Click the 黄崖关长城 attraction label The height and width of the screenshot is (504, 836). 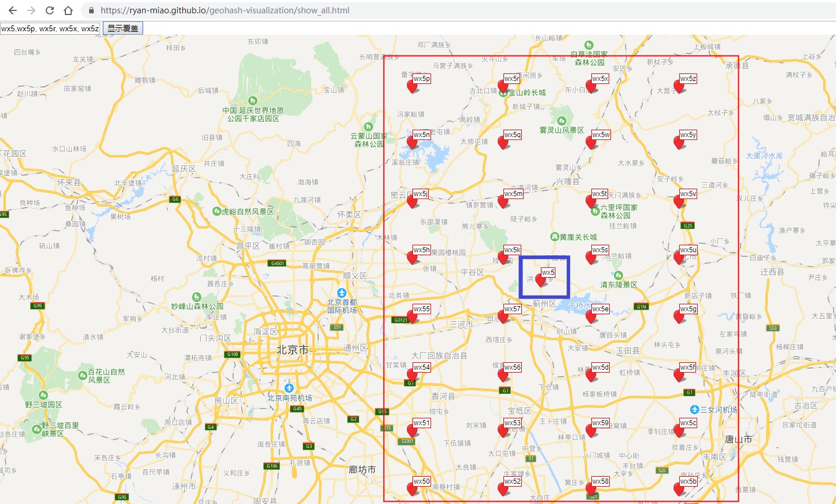(578, 237)
